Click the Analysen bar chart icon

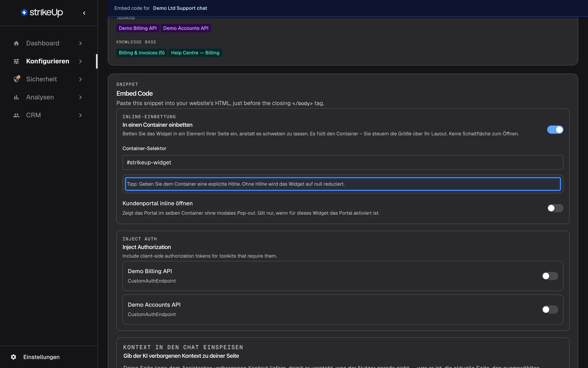16,97
